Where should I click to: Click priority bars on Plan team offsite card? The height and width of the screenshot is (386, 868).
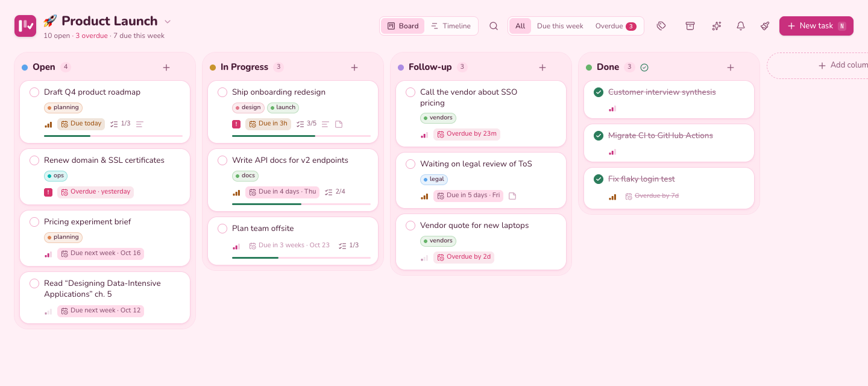coord(236,246)
